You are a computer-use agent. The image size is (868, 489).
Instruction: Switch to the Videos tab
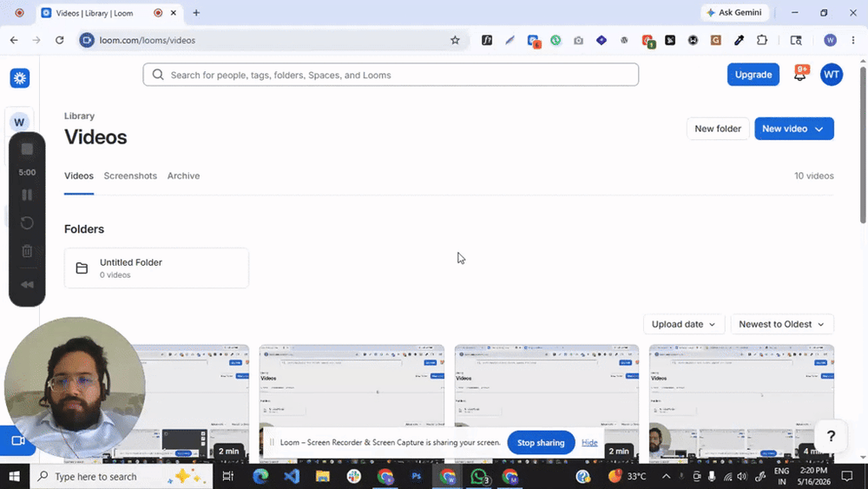(x=79, y=175)
